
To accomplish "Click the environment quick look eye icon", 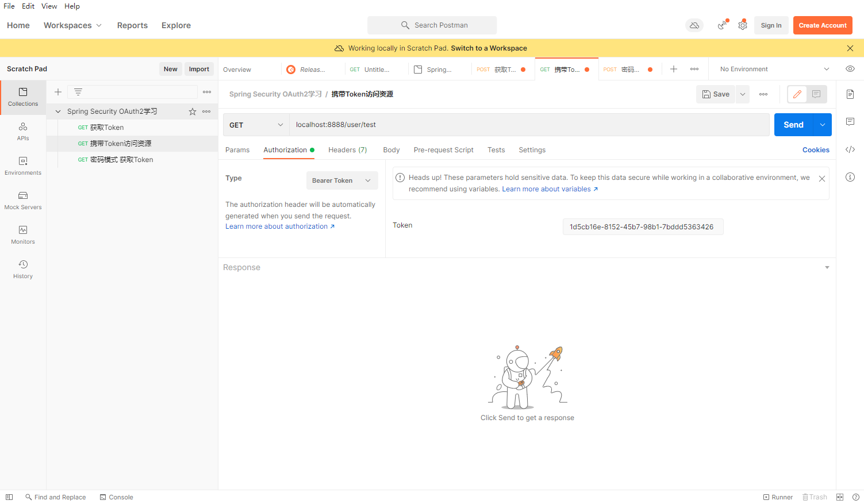I will [x=850, y=69].
